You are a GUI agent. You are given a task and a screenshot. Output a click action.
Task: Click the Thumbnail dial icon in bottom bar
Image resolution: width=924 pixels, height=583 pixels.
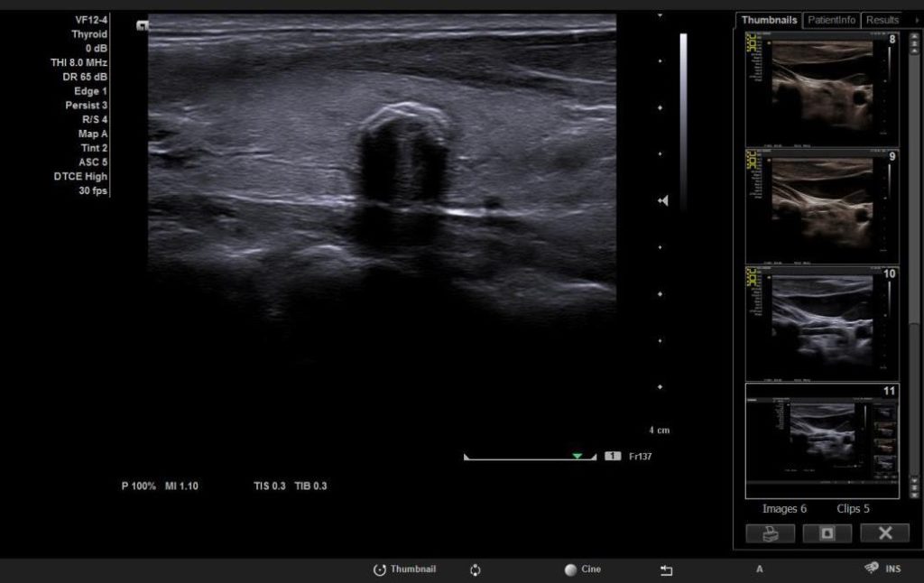click(380, 569)
